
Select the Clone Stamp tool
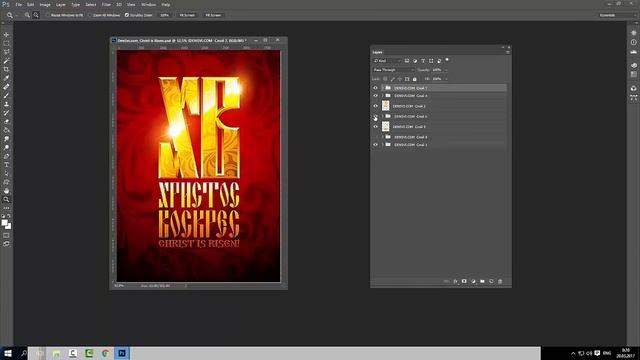6,104
